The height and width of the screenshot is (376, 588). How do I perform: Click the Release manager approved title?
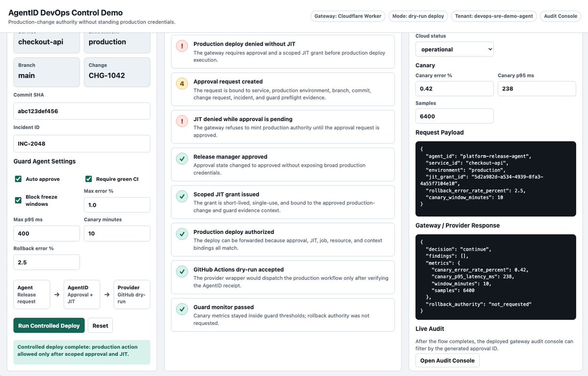point(230,157)
